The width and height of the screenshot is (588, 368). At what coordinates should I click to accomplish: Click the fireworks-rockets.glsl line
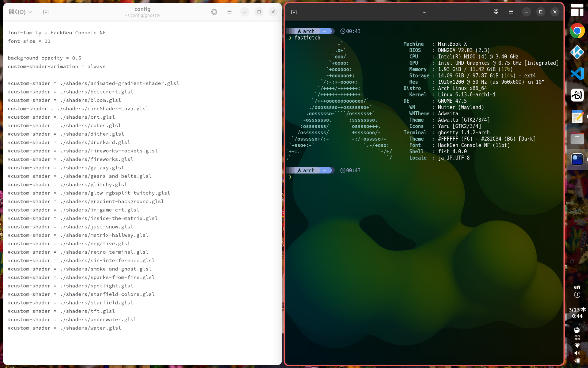coord(83,151)
